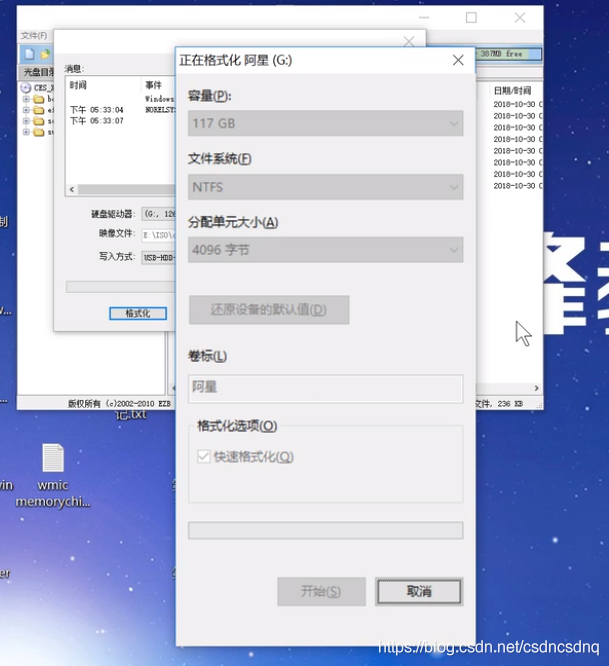Image resolution: width=609 pixels, height=666 pixels.
Task: Click 还原设备的默认值 button
Action: pos(269,310)
